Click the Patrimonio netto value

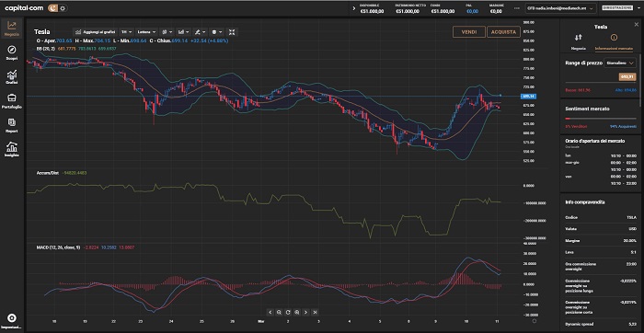click(408, 11)
